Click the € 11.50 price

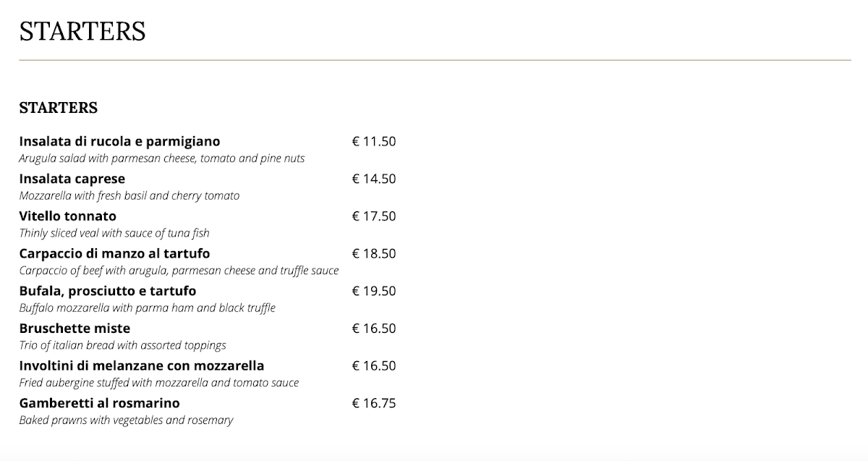tap(374, 142)
